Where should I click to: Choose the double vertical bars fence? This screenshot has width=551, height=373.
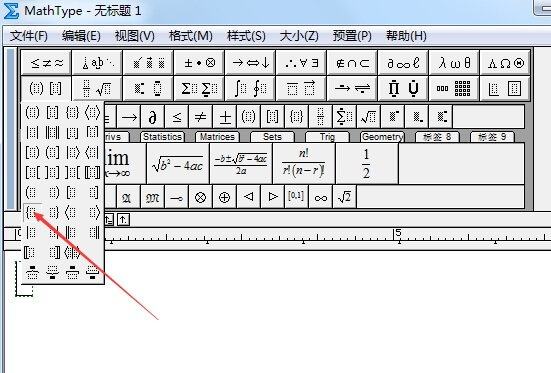[x=53, y=133]
